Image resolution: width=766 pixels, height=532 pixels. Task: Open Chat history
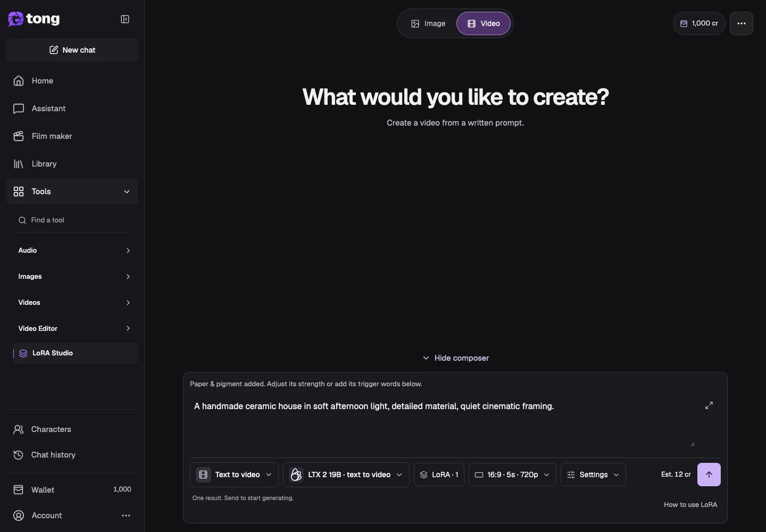pyautogui.click(x=72, y=455)
